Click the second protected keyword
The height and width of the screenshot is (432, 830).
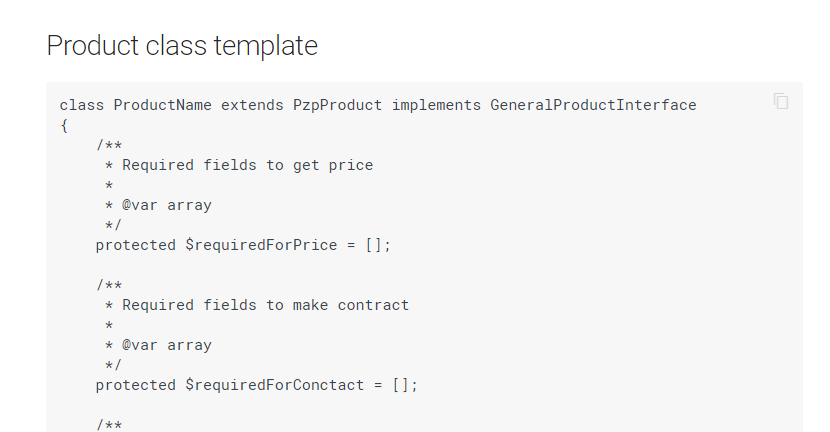pos(136,385)
